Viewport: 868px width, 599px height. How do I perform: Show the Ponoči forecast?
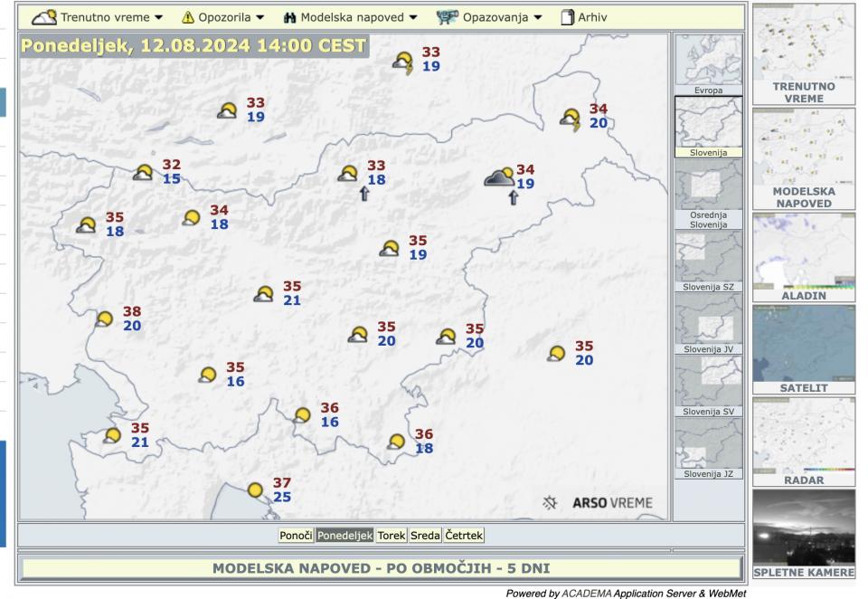[296, 536]
